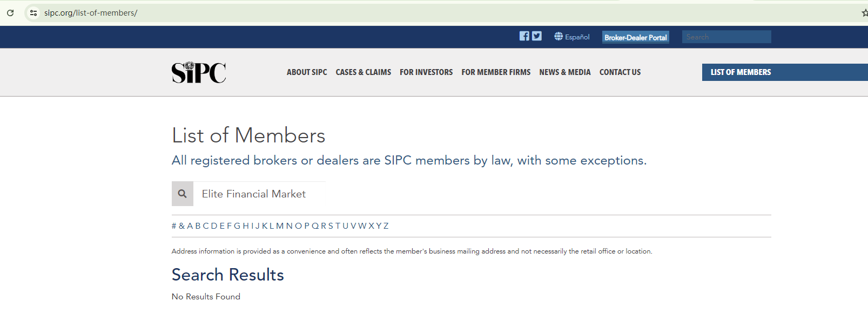Open the For Investors menu
Screen dimensions: 868x328
426,72
